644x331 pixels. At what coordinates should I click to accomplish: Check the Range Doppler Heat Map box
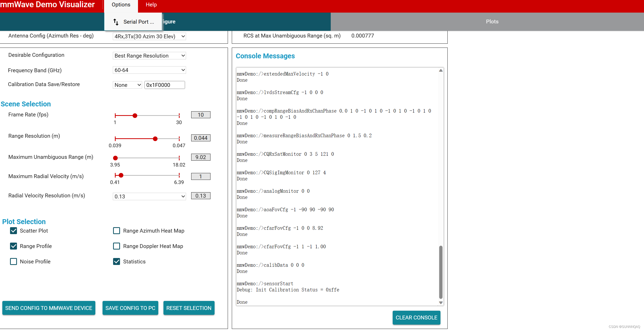116,246
